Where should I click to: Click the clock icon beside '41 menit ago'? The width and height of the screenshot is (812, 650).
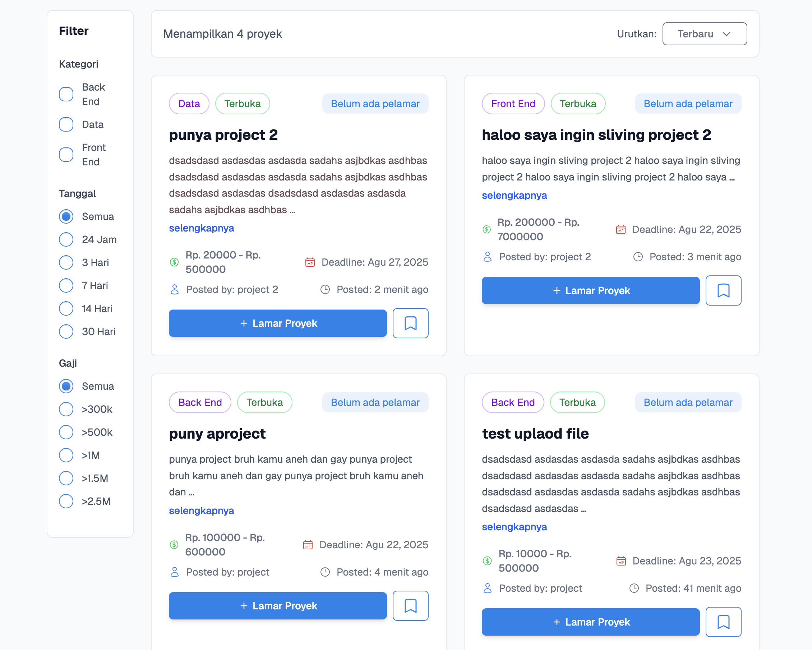(634, 588)
